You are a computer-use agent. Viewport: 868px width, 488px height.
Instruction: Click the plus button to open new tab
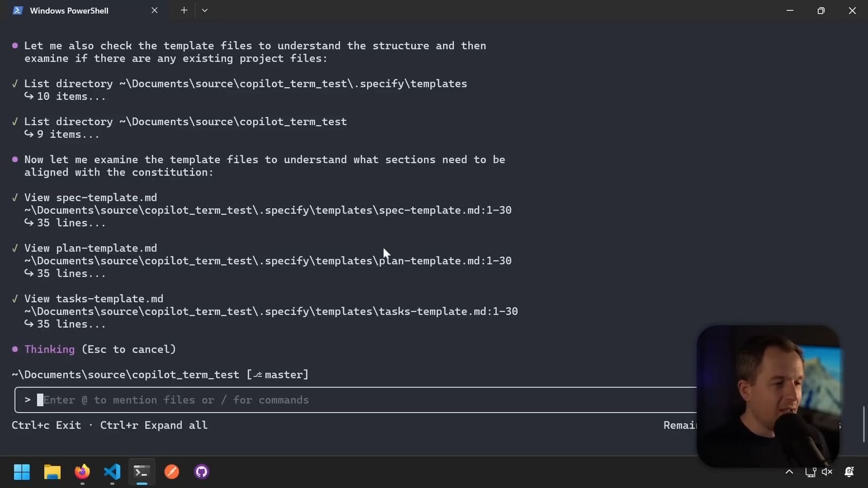pos(184,10)
